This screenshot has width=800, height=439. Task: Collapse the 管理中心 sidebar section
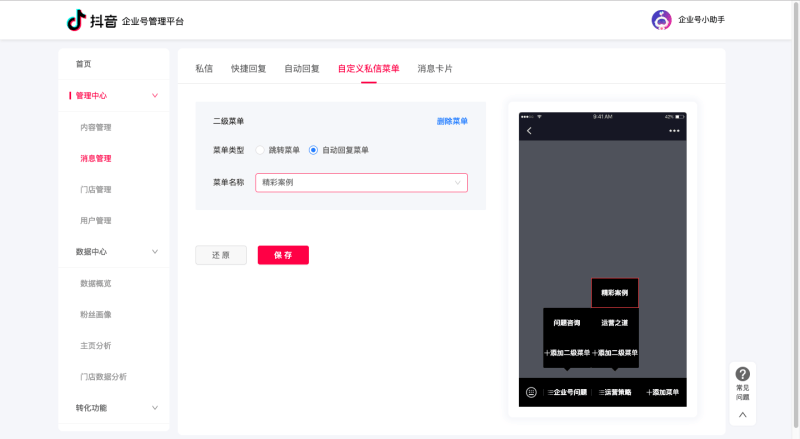pos(155,95)
